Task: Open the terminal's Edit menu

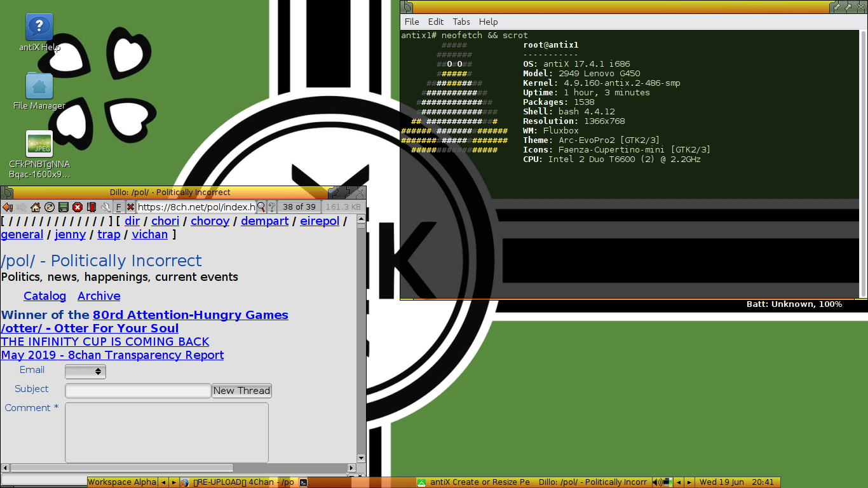Action: (436, 21)
